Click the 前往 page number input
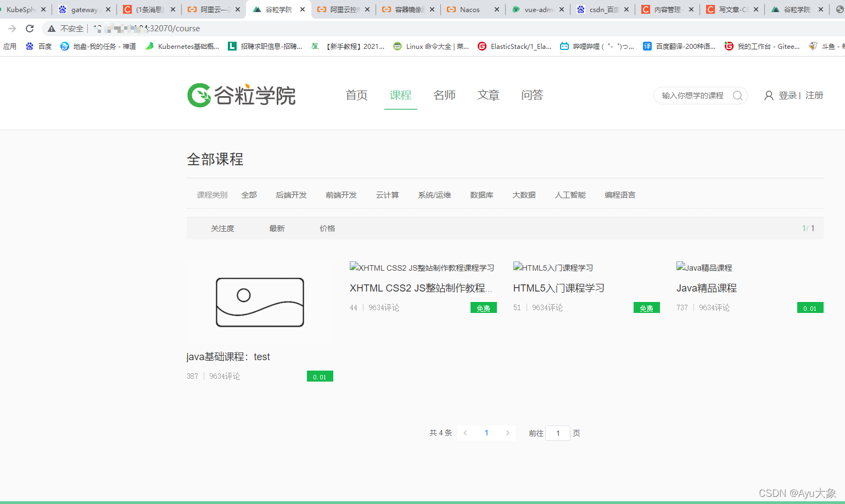Screen dimensions: 845x504 pos(558,433)
